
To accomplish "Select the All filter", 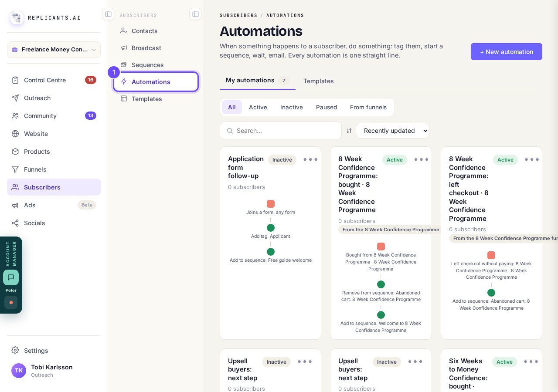I will pyautogui.click(x=232, y=107).
